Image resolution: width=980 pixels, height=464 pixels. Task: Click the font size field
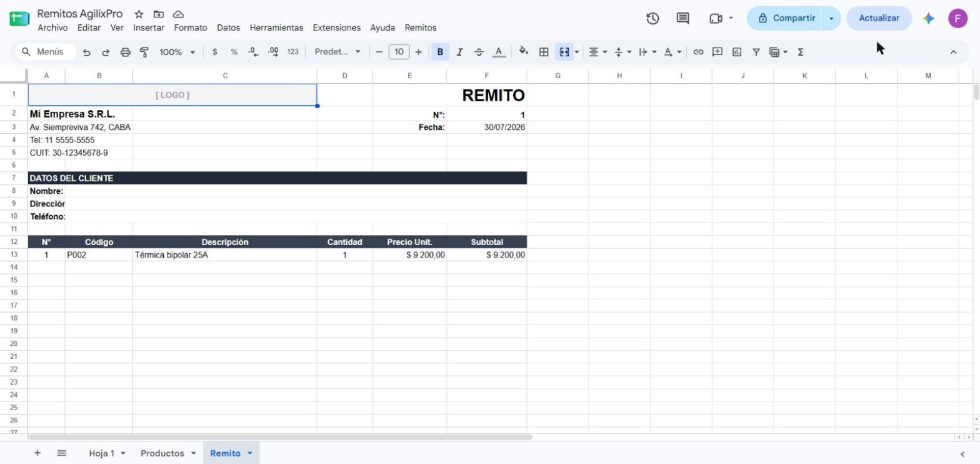click(x=399, y=52)
